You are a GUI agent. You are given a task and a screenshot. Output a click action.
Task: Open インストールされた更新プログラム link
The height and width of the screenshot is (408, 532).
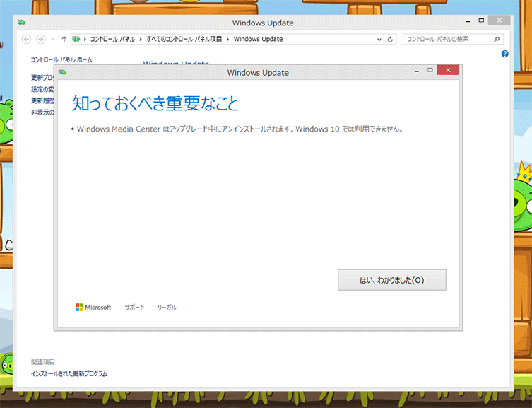pos(69,374)
